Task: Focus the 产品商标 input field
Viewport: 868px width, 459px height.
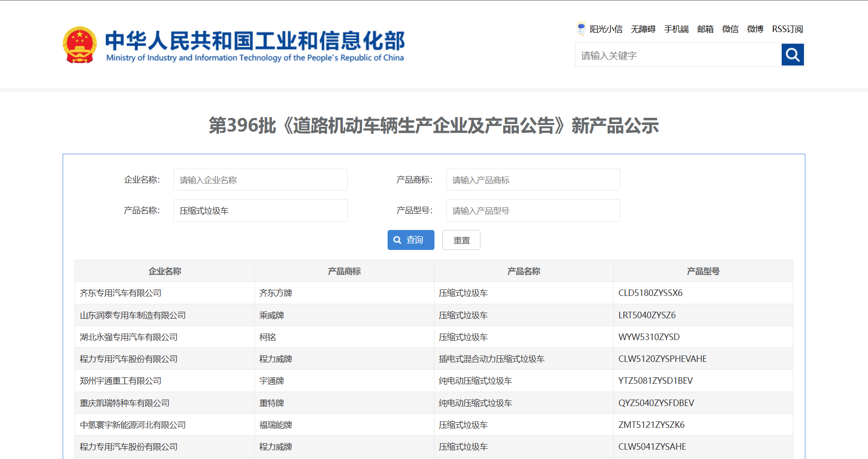Action: point(532,180)
